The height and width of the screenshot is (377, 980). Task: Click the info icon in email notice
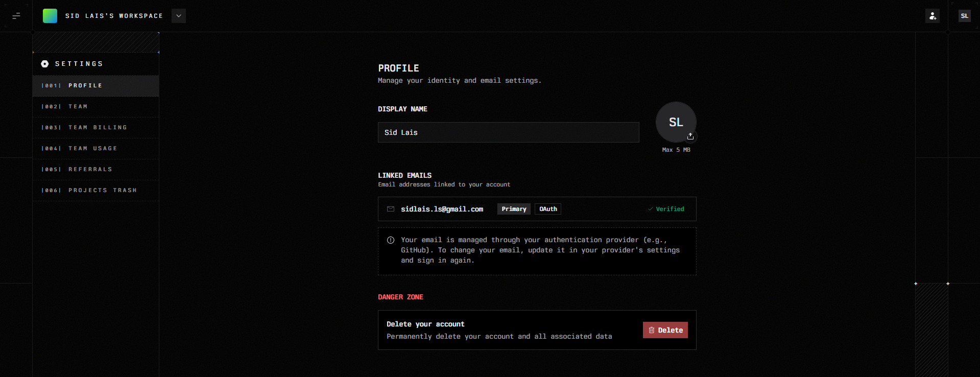391,240
